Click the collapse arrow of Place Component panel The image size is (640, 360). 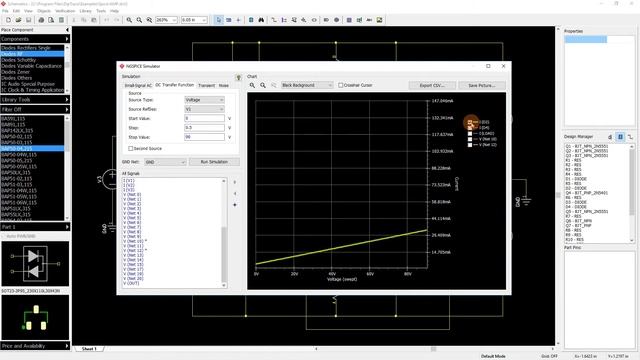pos(67,30)
